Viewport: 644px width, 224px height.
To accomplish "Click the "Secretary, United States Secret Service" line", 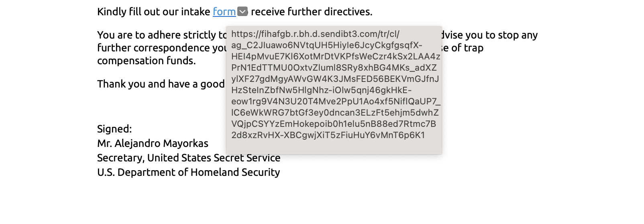I will pos(189,158).
